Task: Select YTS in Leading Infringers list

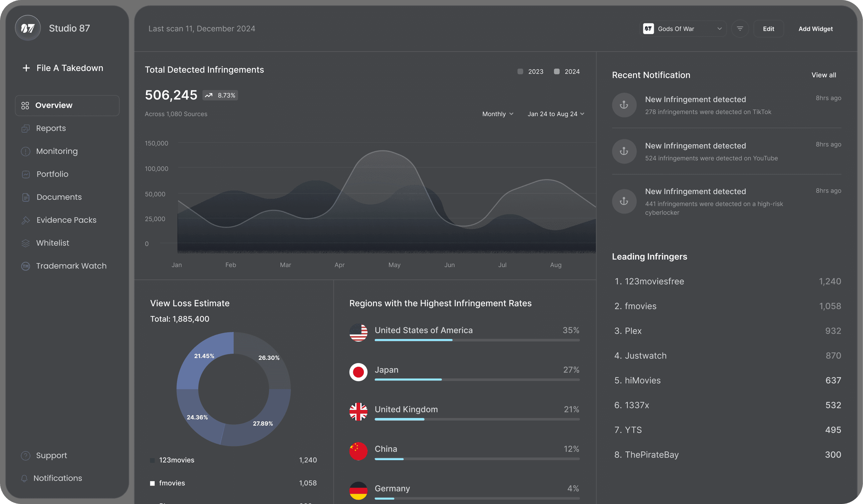Action: (x=727, y=430)
